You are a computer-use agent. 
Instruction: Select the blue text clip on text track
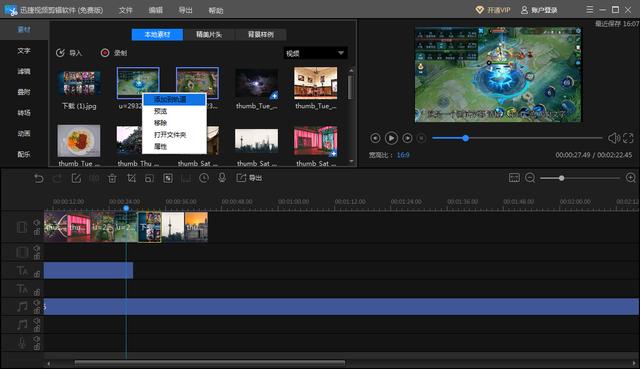pyautogui.click(x=88, y=271)
